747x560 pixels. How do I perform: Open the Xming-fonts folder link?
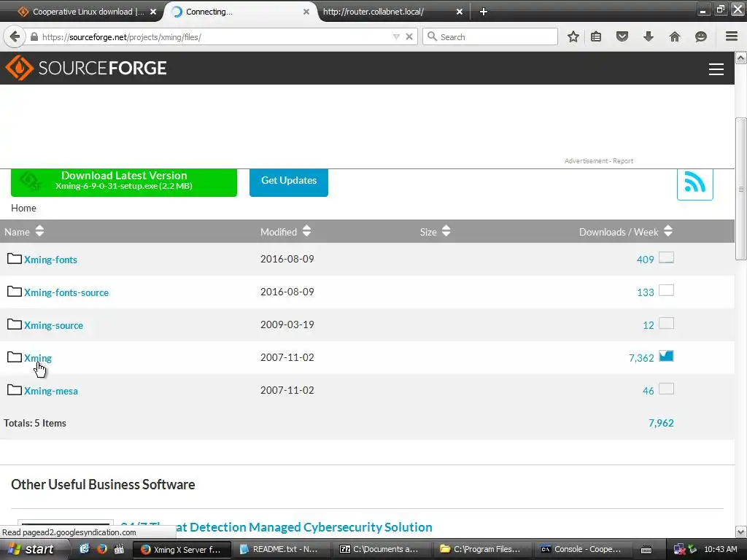[50, 260]
